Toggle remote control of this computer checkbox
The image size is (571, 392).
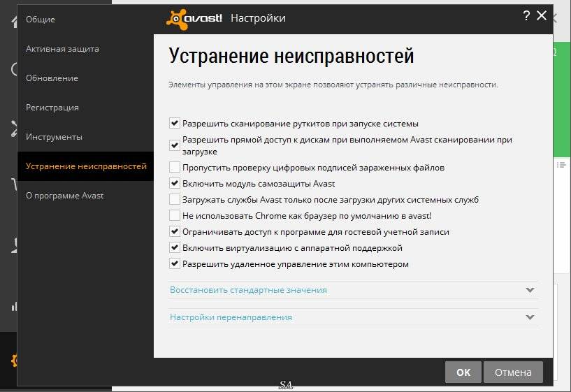tap(175, 263)
